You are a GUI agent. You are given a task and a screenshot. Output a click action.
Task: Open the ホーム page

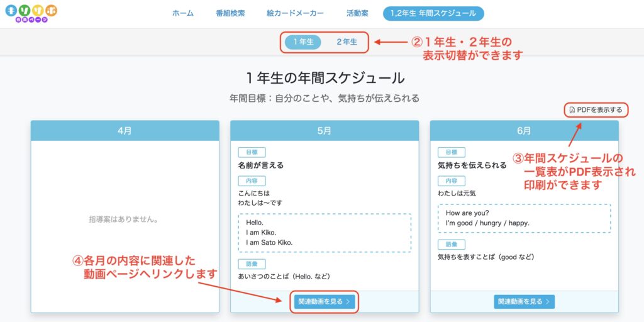[x=183, y=13]
